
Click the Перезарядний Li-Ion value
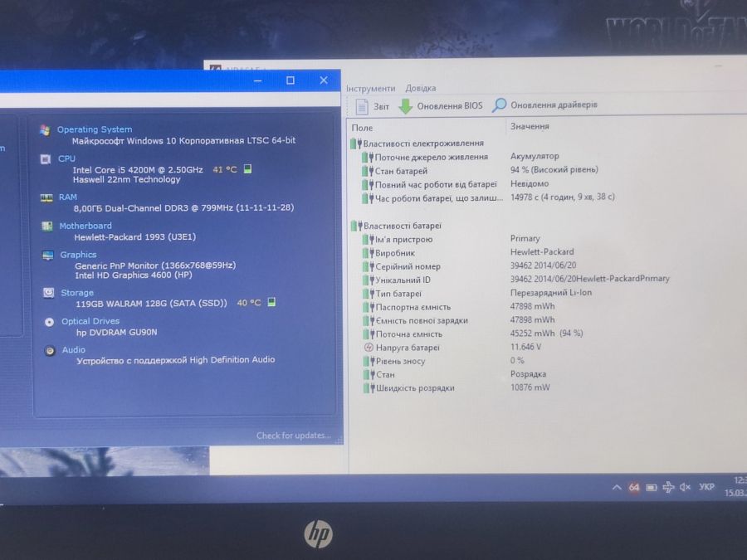point(551,292)
